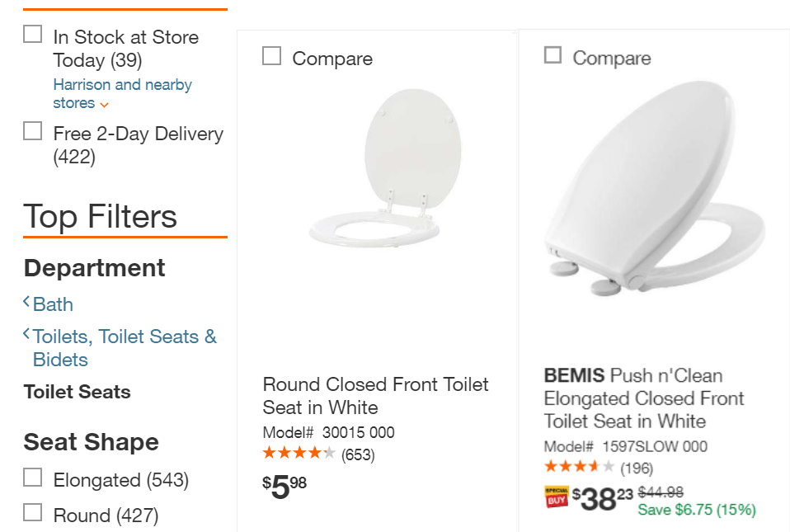Viewport: 790px width, 532px height.
Task: Check Compare for the BEMIS toilet seat
Action: coord(553,55)
